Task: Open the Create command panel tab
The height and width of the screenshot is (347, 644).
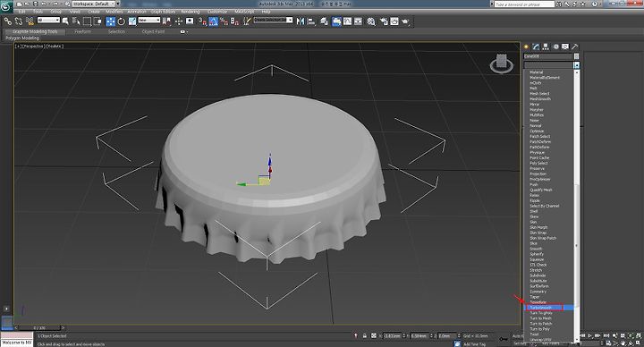Action: [526, 47]
